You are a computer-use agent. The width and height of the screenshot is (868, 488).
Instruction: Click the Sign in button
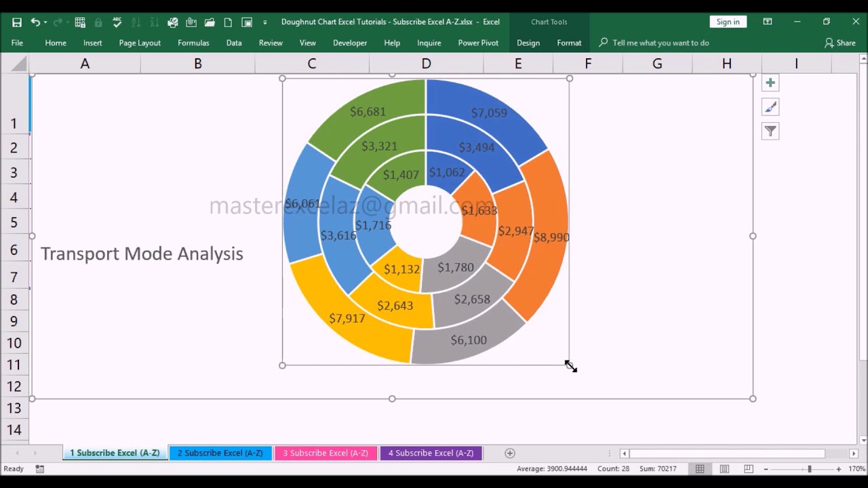pyautogui.click(x=728, y=22)
